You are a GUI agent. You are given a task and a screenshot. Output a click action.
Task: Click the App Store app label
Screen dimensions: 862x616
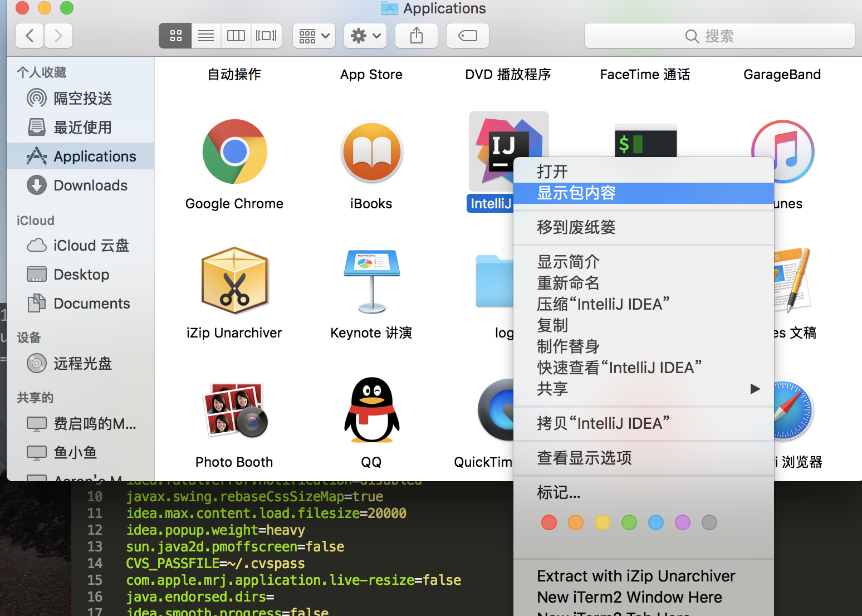(x=371, y=75)
